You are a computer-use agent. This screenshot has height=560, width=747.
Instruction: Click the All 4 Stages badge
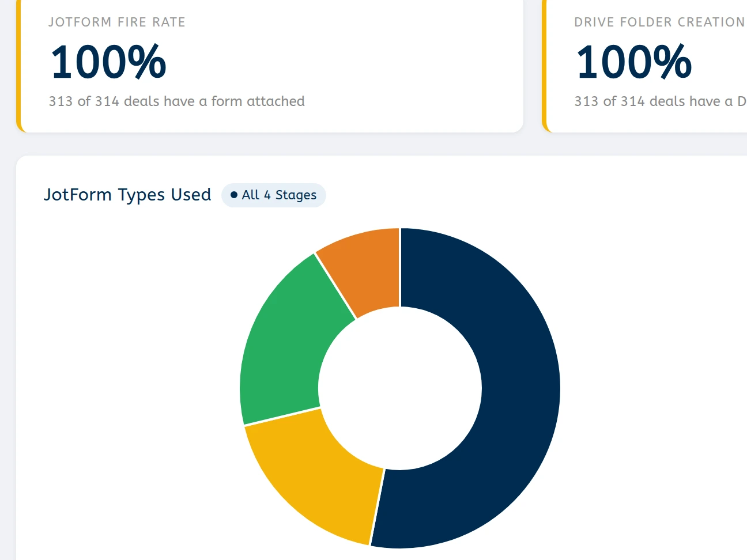coord(274,195)
